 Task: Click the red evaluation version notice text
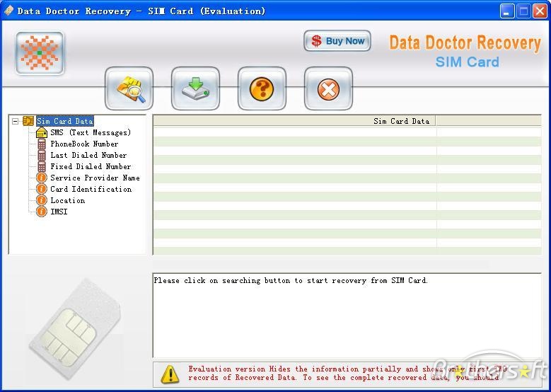click(347, 373)
